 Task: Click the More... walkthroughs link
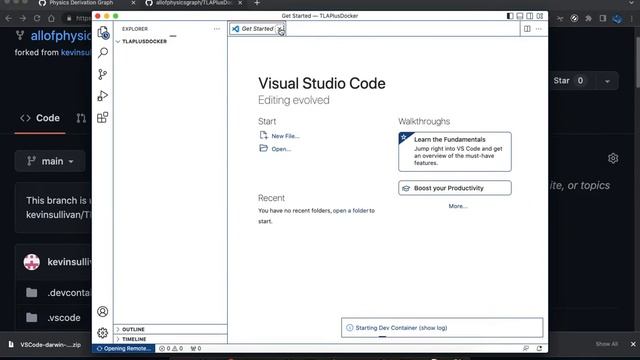(458, 206)
